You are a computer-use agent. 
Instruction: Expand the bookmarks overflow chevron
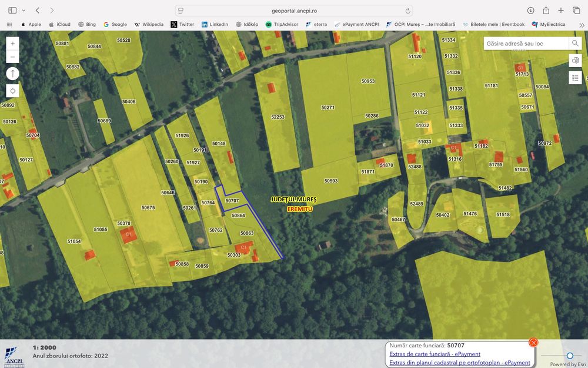582,25
